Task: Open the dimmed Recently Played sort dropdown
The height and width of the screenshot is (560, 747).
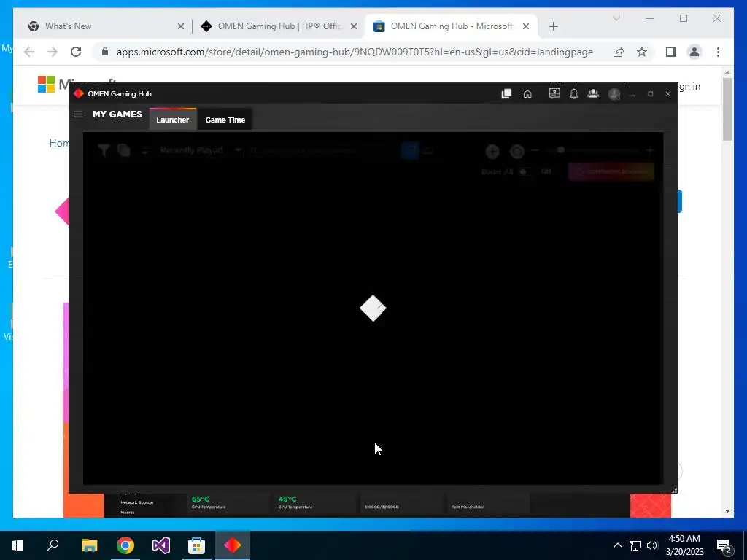Action: click(200, 150)
